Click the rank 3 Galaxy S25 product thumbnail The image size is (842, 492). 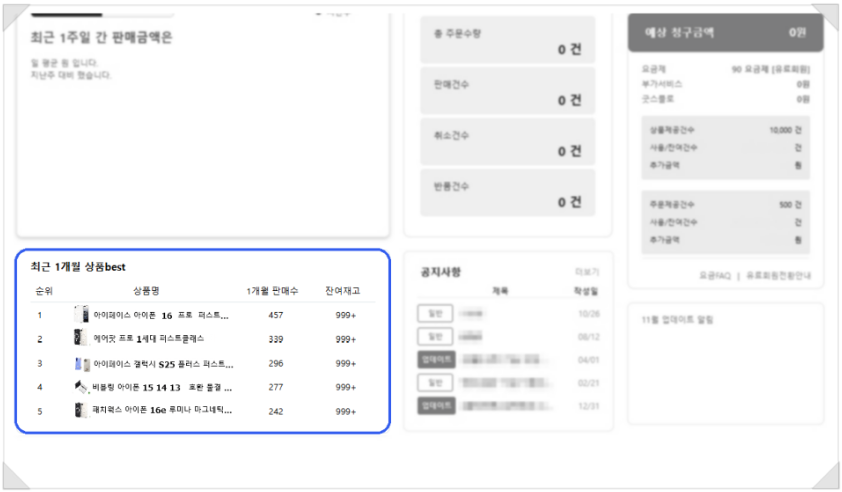tap(81, 363)
